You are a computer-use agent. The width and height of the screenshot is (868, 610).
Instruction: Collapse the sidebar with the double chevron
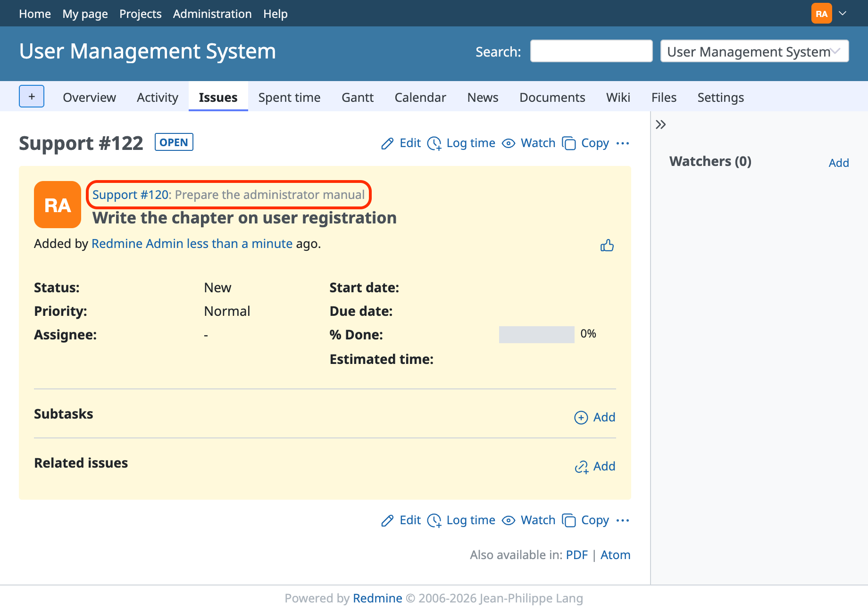661,124
